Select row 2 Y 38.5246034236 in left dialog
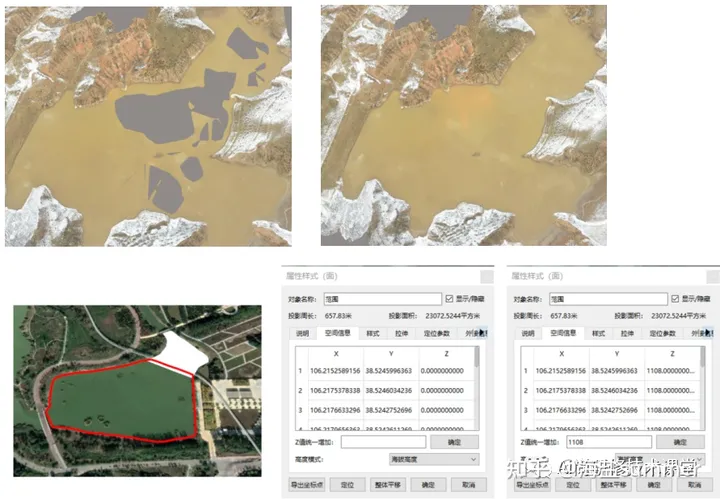 coord(389,390)
